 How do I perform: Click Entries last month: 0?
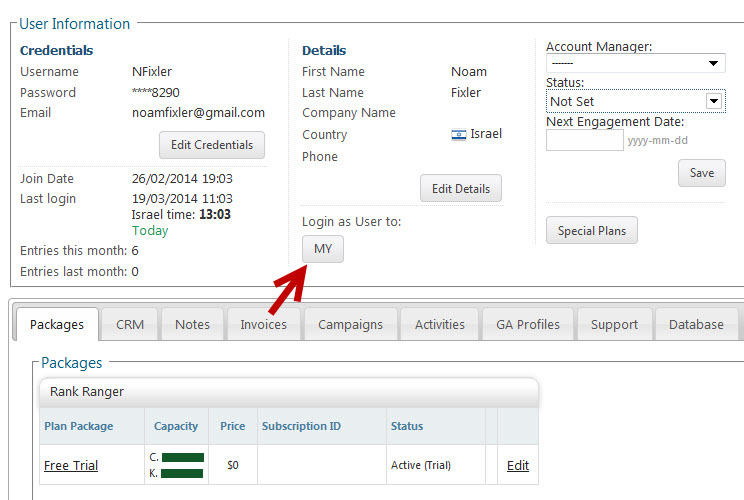pyautogui.click(x=79, y=271)
